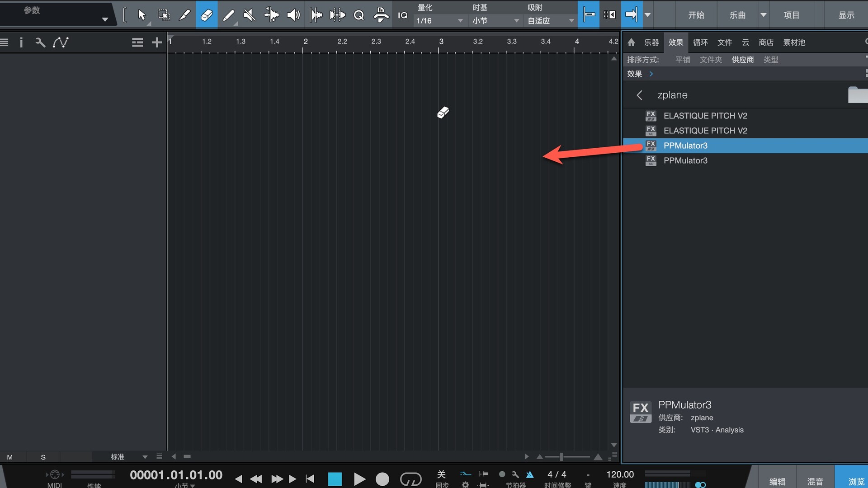Select the Range tool
This screenshot has width=868, height=488.
coord(164,15)
